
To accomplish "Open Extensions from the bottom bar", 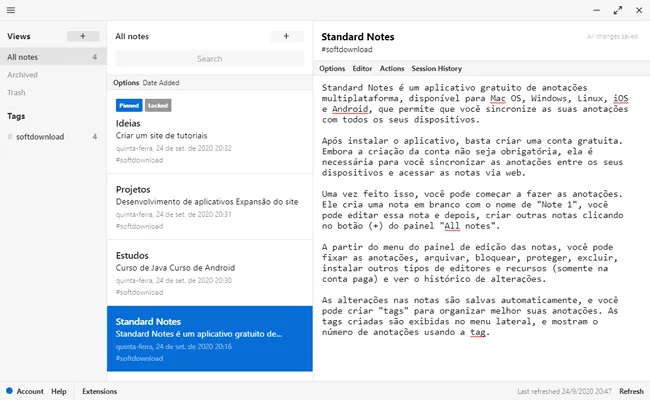I will pos(99,391).
